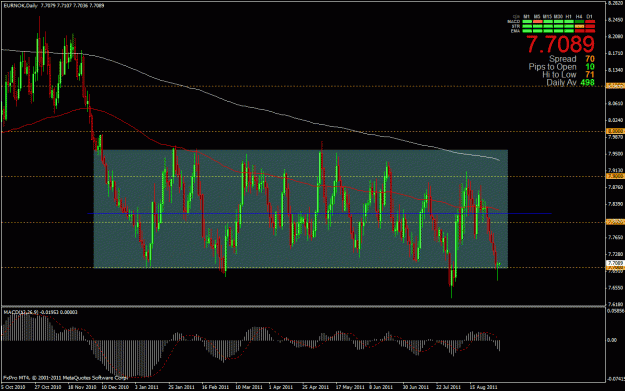Click the H1 column header
The width and height of the screenshot is (625, 391).
569,17
